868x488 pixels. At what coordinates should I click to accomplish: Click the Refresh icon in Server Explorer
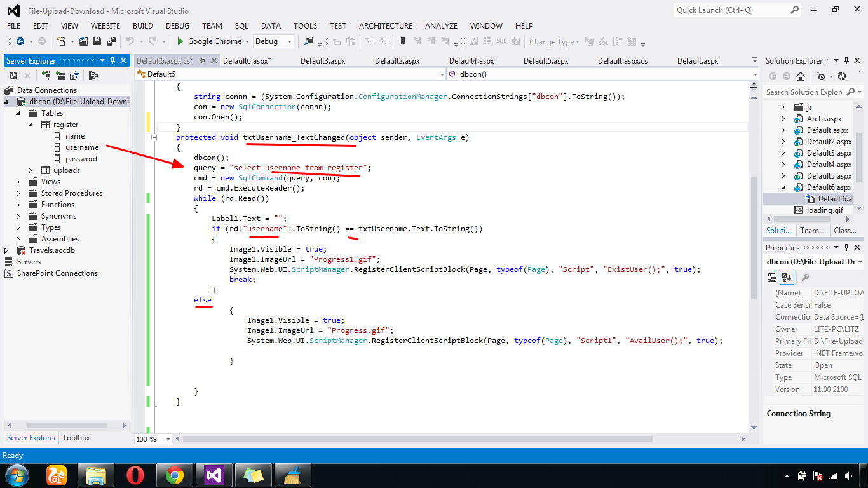click(x=13, y=75)
